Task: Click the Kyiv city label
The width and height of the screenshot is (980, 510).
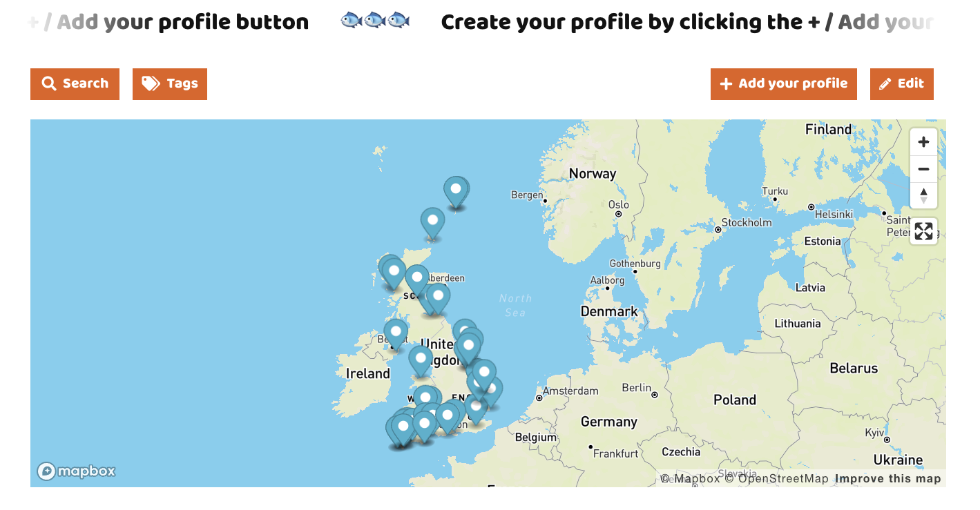Action: 874,433
